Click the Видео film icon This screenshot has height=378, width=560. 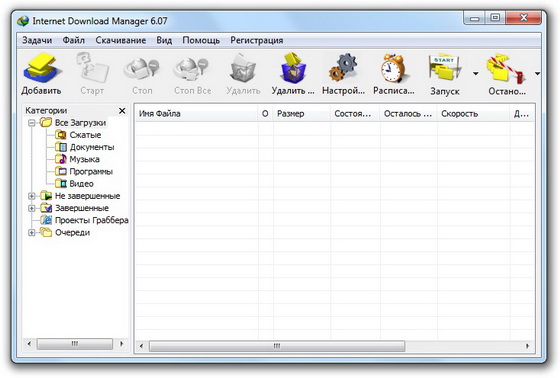(x=61, y=183)
